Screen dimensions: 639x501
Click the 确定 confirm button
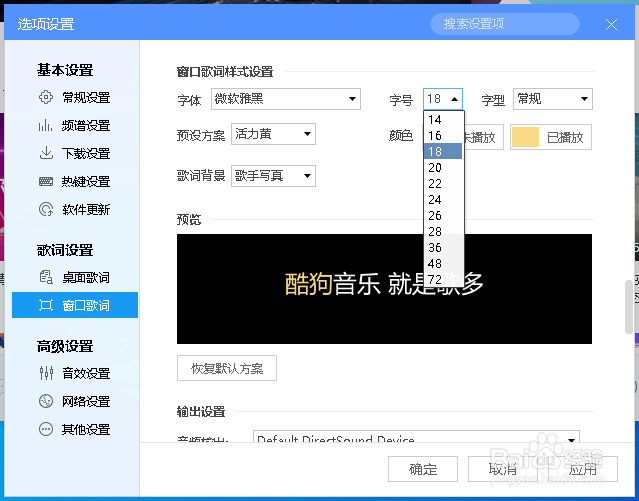point(423,469)
